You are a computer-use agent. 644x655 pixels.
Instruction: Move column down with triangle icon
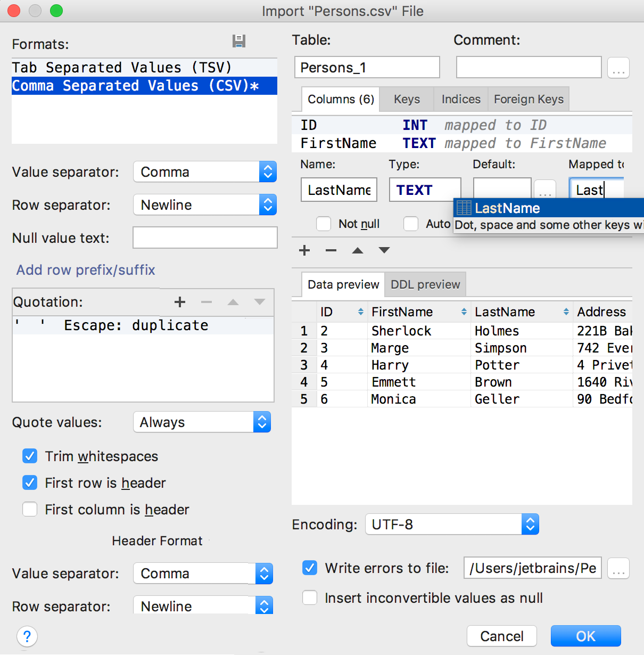384,250
